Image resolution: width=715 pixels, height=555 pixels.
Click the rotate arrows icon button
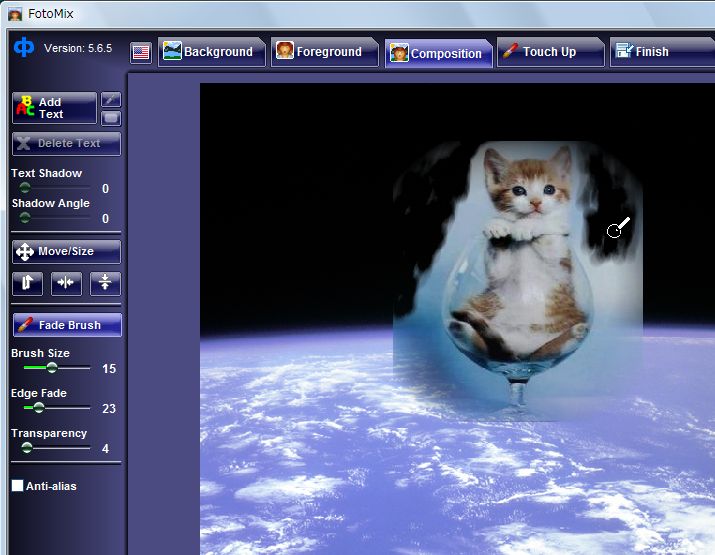point(27,283)
